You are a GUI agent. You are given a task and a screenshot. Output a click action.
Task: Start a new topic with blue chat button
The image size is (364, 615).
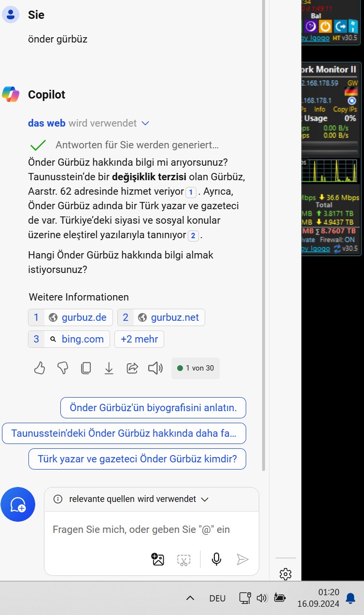[18, 504]
